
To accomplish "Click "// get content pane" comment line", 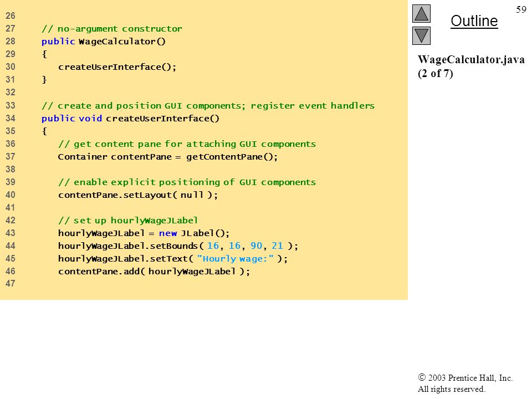I will click(x=187, y=144).
